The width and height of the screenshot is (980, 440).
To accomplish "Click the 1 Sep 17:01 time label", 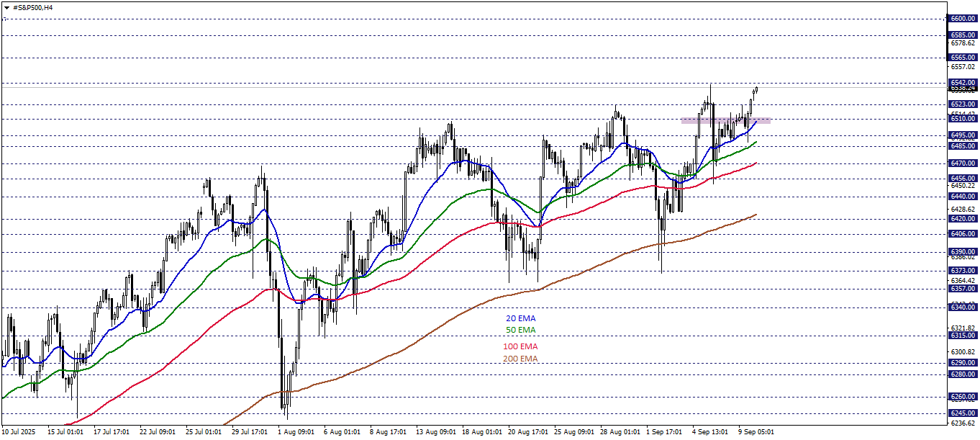I will coord(664,432).
